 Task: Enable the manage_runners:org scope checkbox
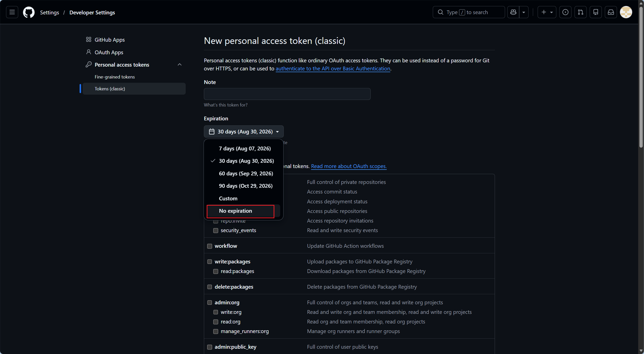216,331
